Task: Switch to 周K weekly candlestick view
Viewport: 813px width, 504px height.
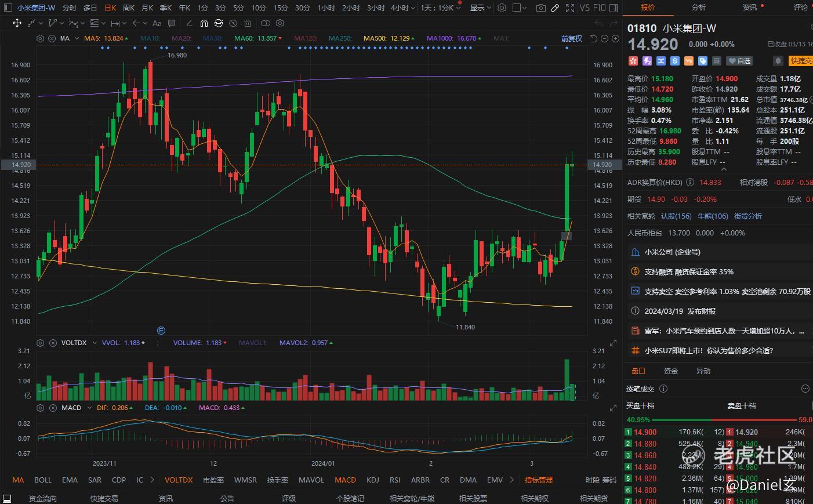Action: coord(129,8)
